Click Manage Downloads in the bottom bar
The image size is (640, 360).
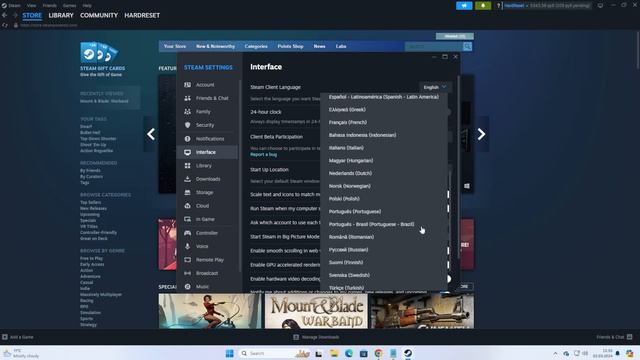316,337
